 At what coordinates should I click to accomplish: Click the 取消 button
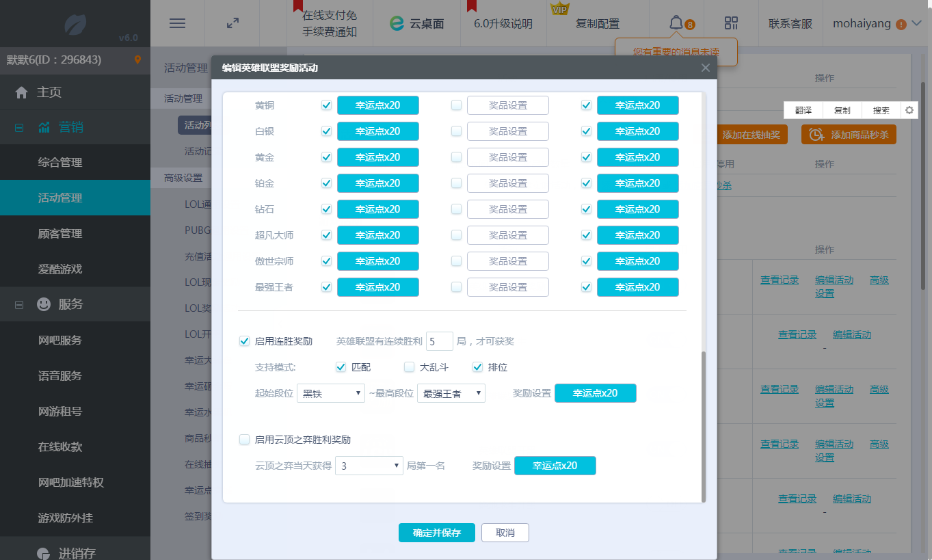(505, 533)
